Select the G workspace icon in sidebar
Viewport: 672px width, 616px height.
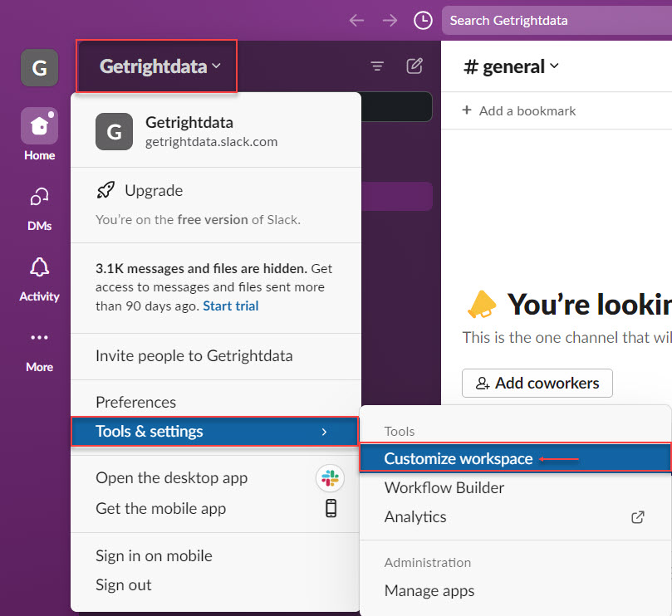coord(39,68)
